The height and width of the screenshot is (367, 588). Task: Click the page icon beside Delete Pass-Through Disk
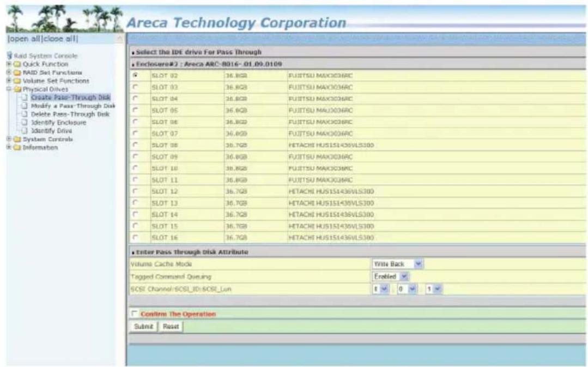click(x=25, y=114)
